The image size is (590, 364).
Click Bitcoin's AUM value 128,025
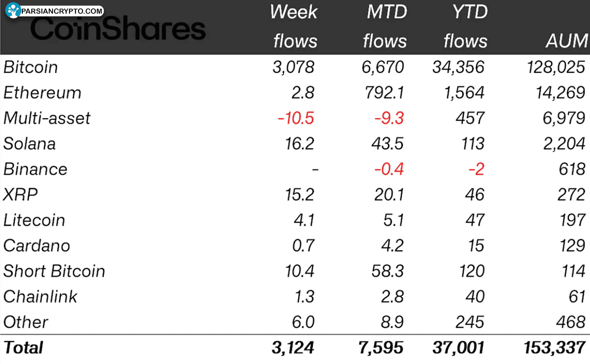click(x=556, y=67)
